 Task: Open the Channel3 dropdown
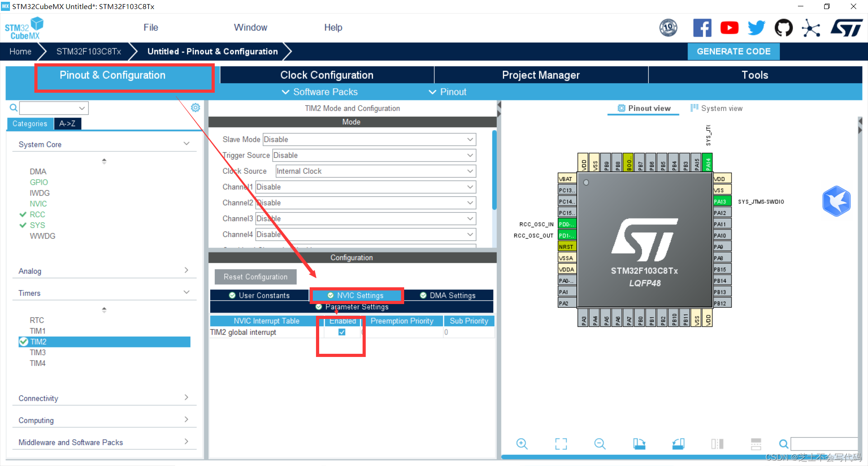click(x=365, y=219)
